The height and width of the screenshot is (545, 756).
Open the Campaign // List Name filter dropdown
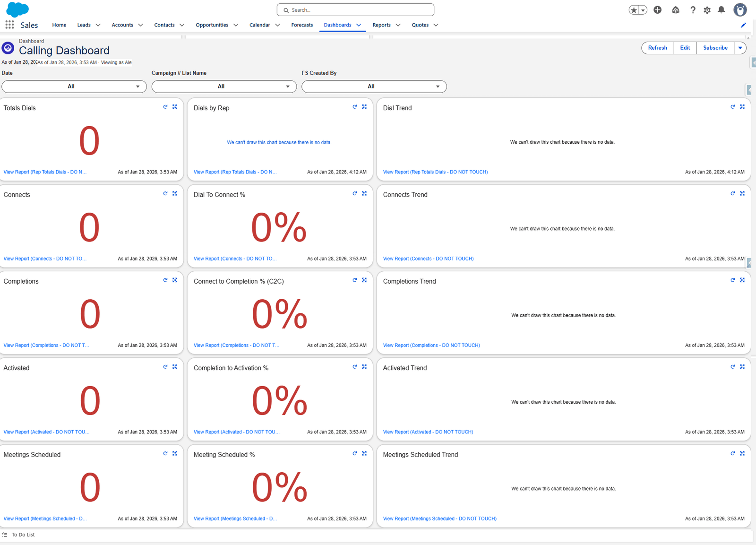tap(224, 87)
